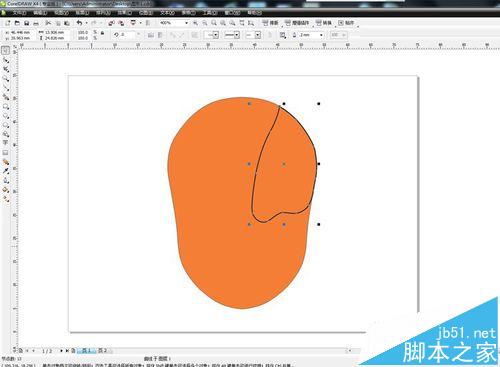Click the Paste icon
The width and height of the screenshot is (500, 367).
(x=67, y=23)
